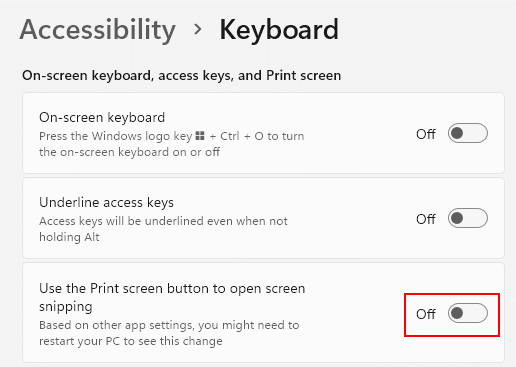This screenshot has width=516, height=367.
Task: Click the Underline access keys title
Action: [106, 202]
